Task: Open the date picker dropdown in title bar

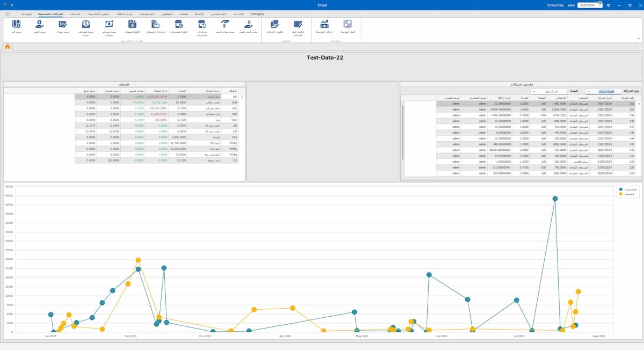Action: tap(599, 4)
